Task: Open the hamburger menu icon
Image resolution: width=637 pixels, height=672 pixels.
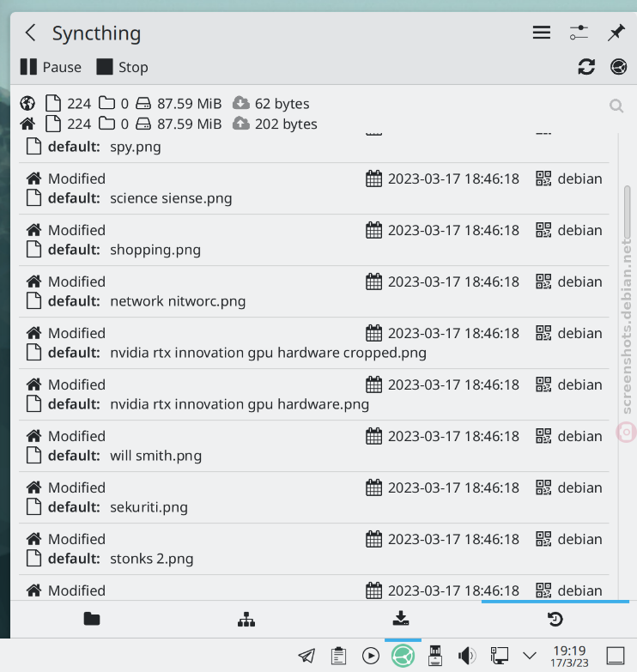Action: click(542, 33)
